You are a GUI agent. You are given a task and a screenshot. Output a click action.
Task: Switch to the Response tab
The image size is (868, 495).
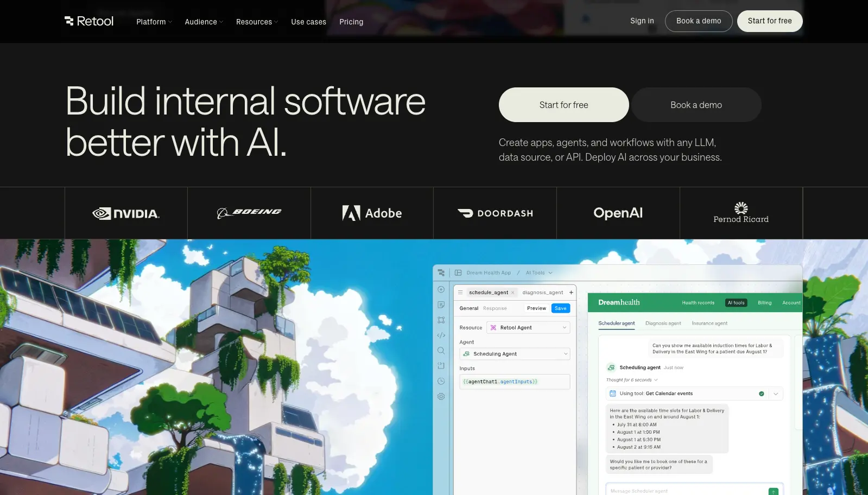tap(495, 308)
